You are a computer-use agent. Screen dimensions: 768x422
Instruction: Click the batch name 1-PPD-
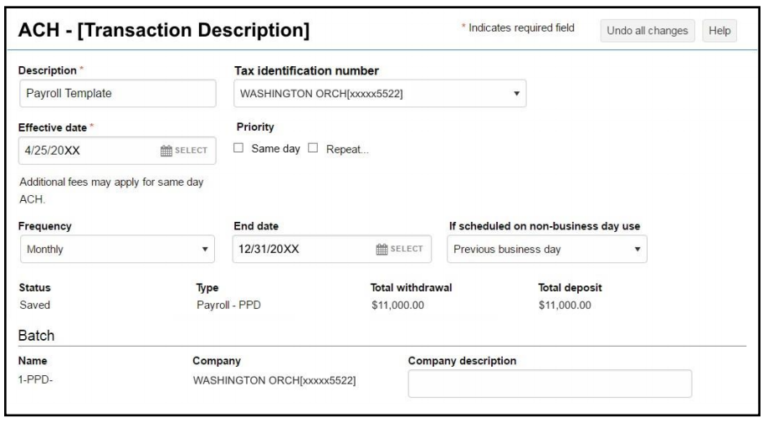pos(37,380)
